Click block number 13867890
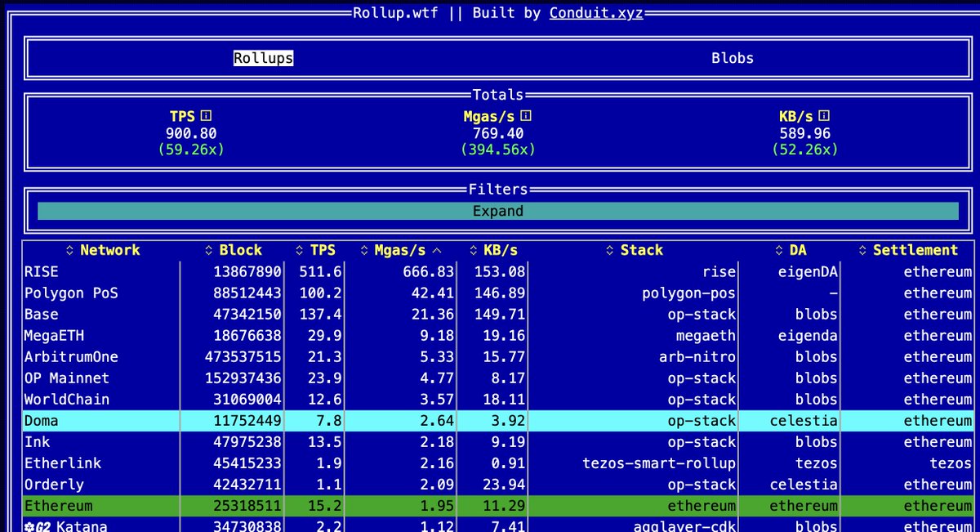This screenshot has height=532, width=980. tap(247, 272)
